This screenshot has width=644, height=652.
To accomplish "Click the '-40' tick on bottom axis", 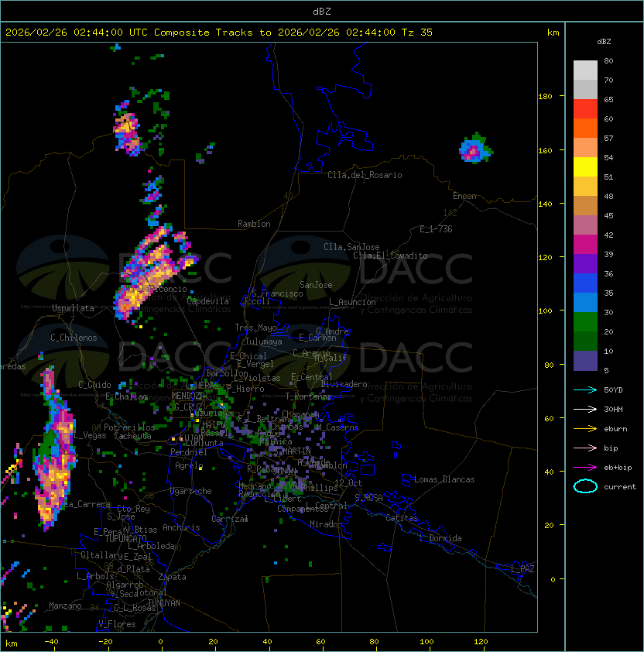I will [x=51, y=642].
